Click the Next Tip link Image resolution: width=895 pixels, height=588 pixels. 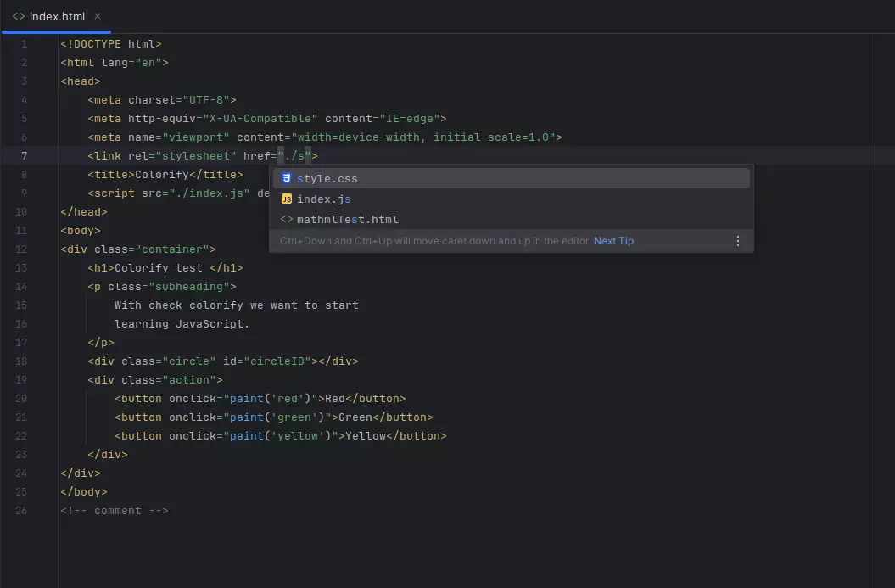click(613, 241)
